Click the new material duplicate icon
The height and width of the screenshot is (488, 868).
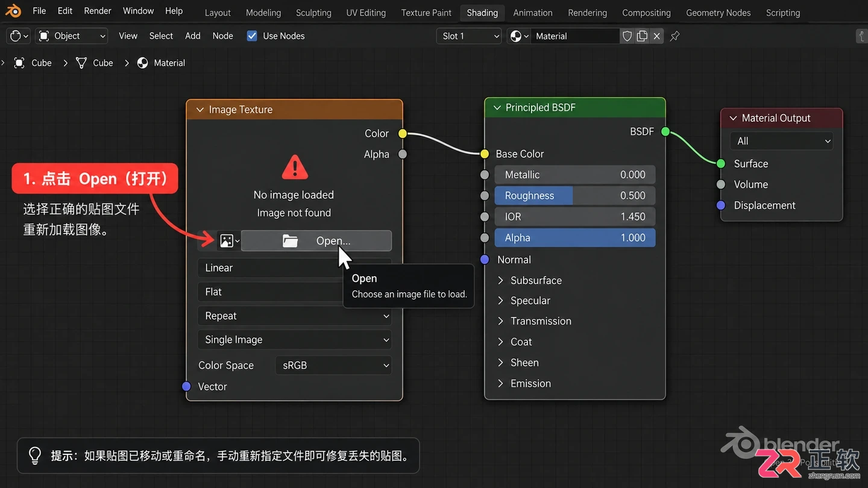point(642,36)
